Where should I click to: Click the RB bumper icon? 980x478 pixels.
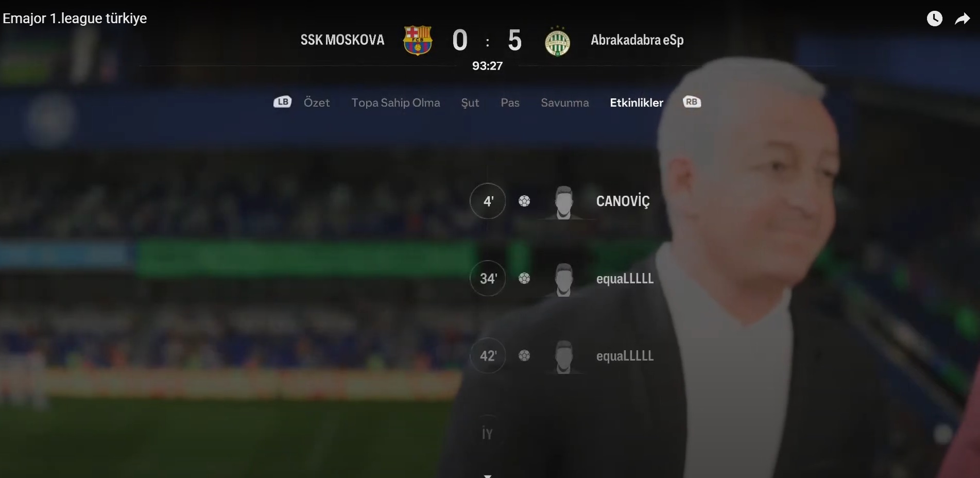pos(692,102)
